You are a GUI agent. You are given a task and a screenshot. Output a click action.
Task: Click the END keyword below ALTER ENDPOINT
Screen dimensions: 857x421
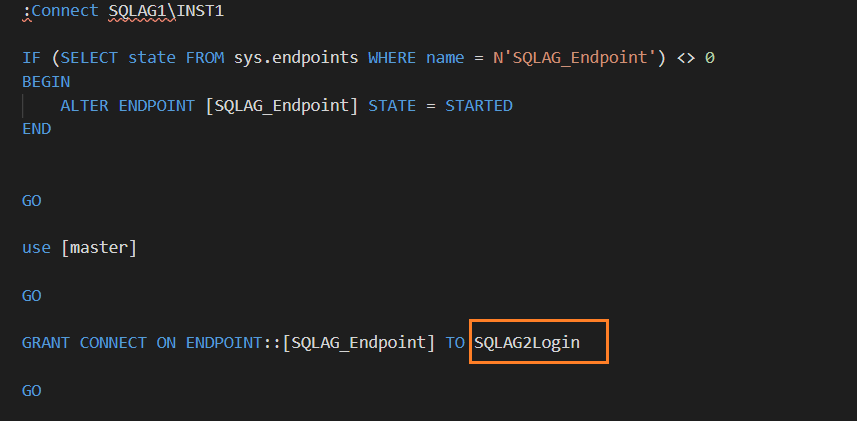[36, 129]
